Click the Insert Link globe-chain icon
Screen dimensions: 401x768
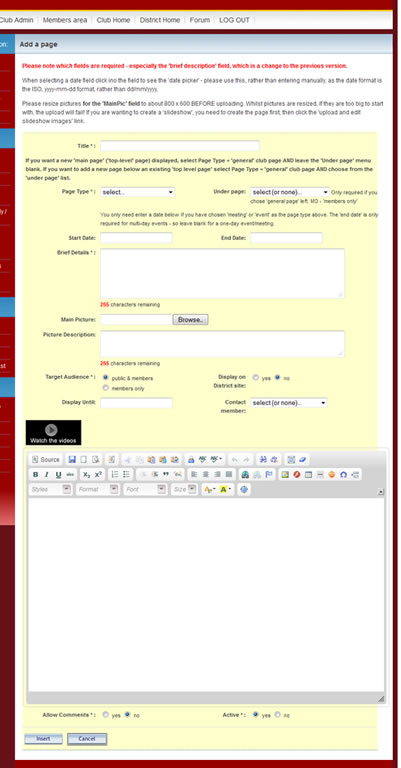(245, 475)
